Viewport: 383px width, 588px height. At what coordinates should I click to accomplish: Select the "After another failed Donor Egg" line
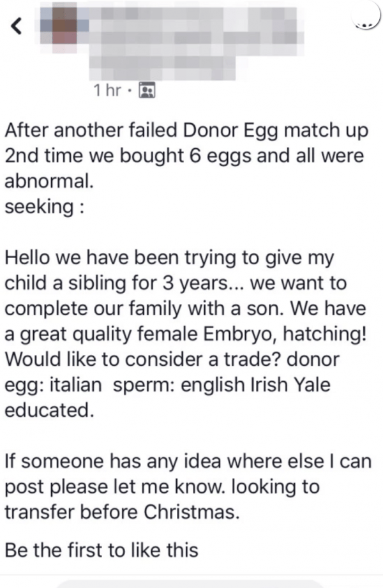[x=186, y=132]
